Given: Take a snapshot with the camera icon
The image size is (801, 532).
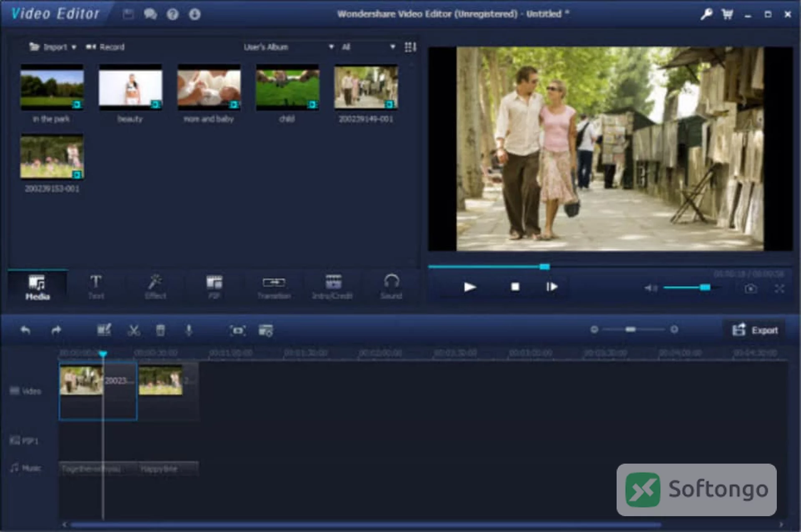Looking at the screenshot, I should coord(751,289).
